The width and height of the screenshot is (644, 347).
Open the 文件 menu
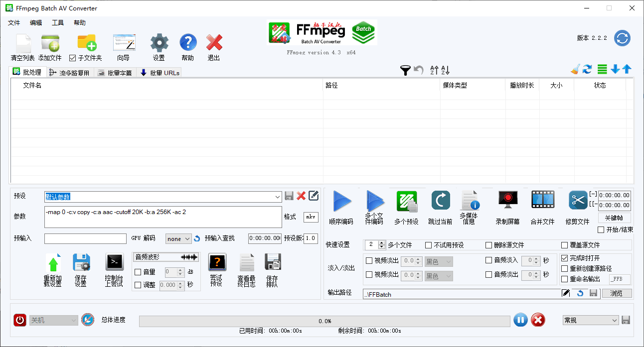point(14,23)
